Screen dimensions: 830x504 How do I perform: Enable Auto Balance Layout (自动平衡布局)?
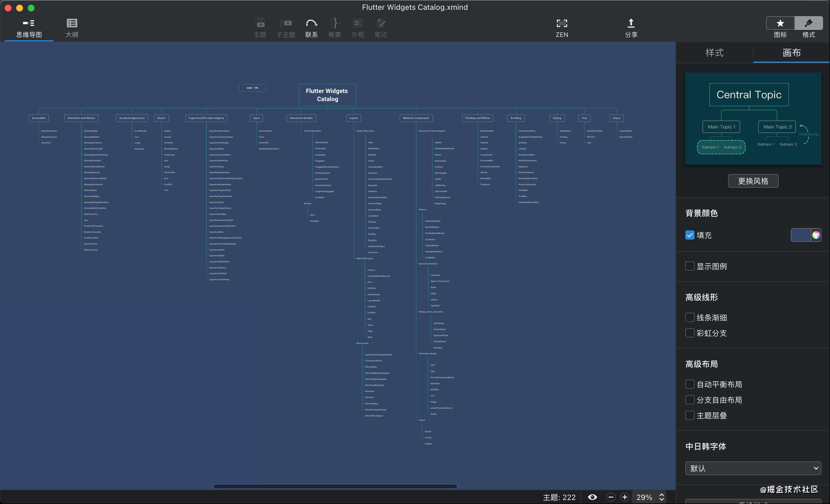[x=690, y=384]
